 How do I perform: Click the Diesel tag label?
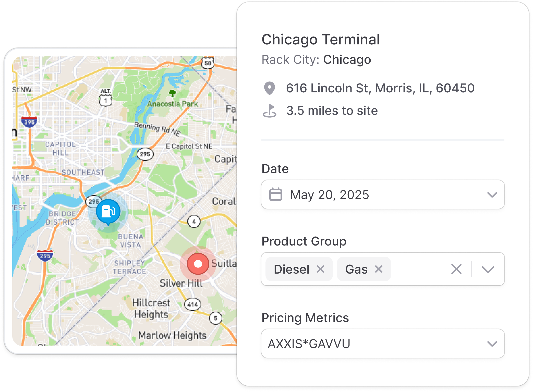click(292, 269)
